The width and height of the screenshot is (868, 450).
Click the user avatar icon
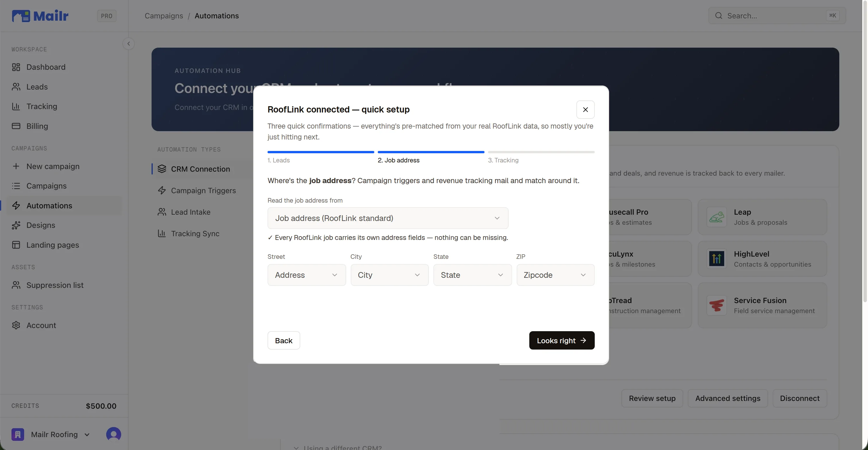click(x=114, y=435)
